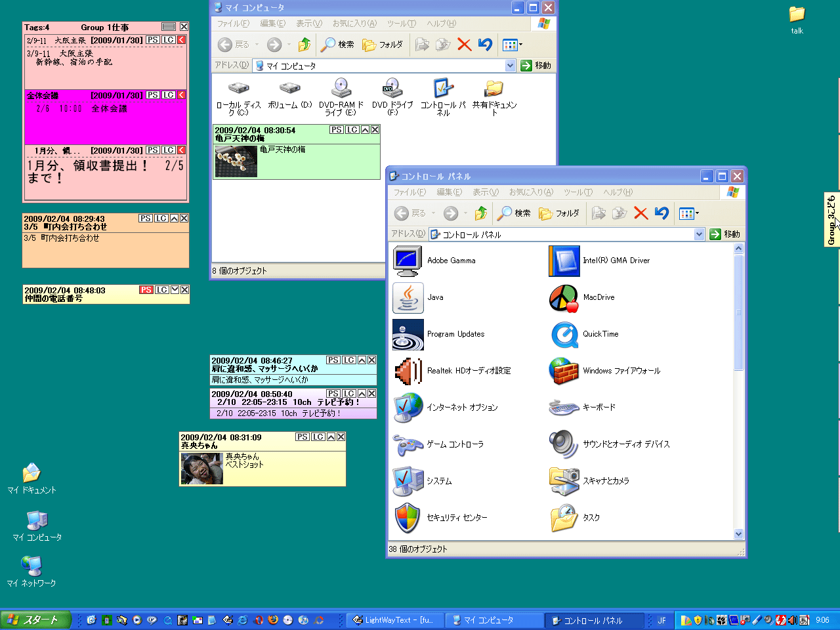Switch to LightWayText taskbar button
840x630 pixels.
[394, 620]
